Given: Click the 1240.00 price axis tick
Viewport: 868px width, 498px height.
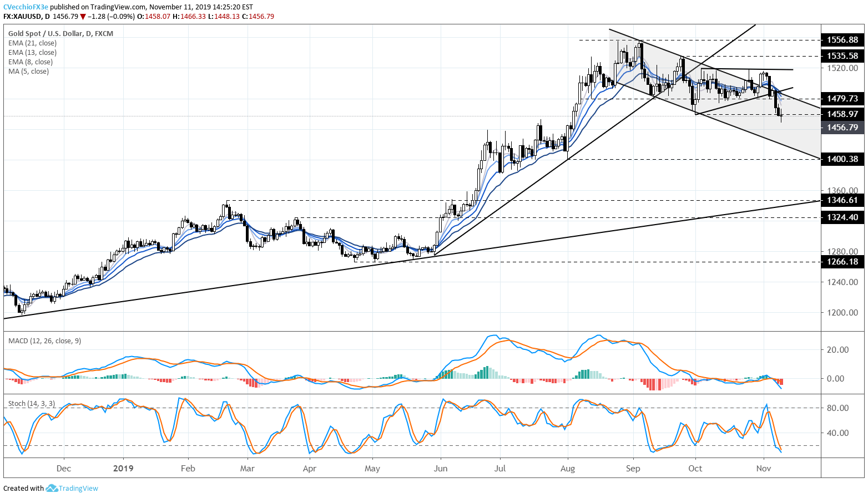Looking at the screenshot, I should pos(842,282).
